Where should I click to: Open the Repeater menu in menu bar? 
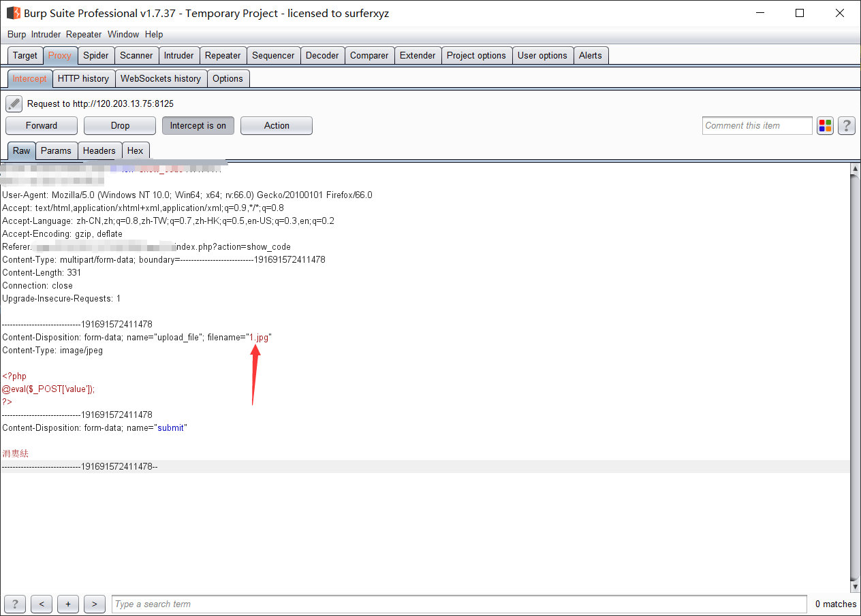click(x=84, y=34)
